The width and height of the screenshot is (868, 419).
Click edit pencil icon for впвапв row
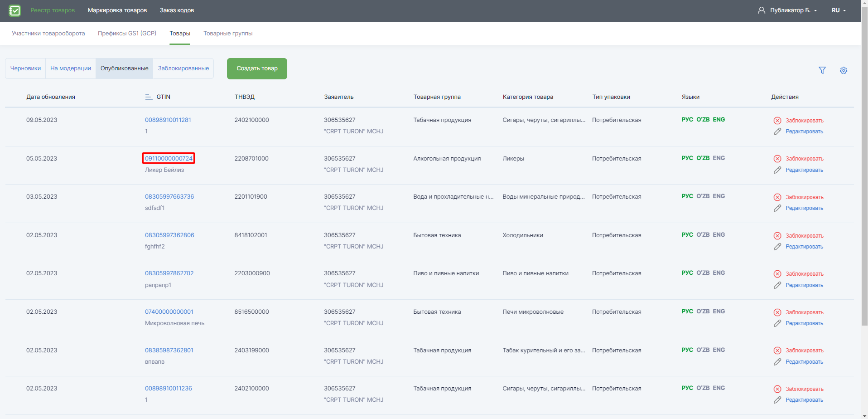coord(777,362)
